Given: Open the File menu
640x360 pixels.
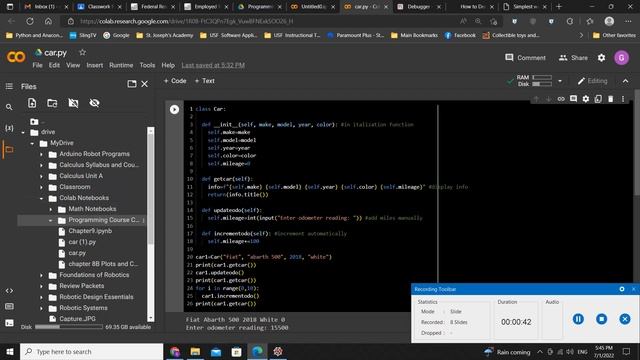Looking at the screenshot, I should coord(37,65).
